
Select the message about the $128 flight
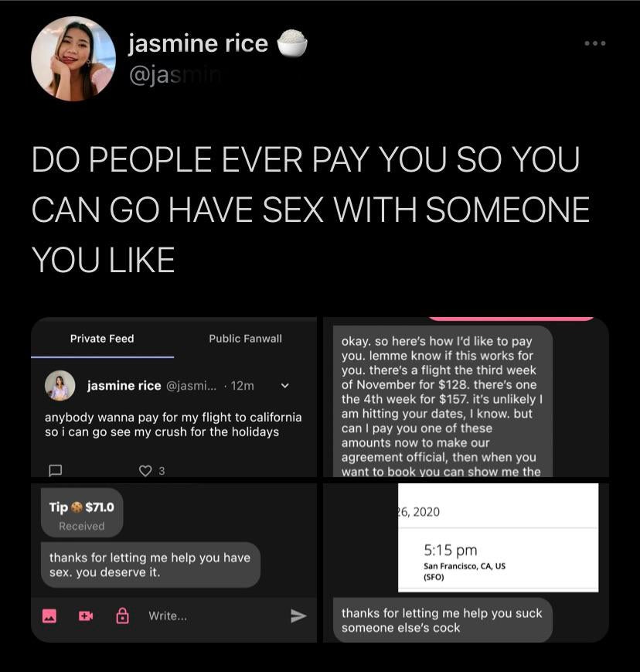[443, 401]
